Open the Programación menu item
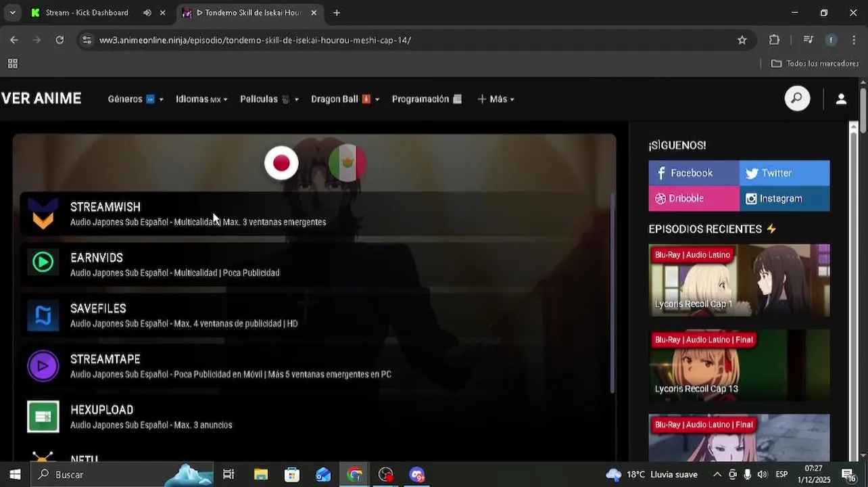Image resolution: width=868 pixels, height=487 pixels. pyautogui.click(x=427, y=99)
